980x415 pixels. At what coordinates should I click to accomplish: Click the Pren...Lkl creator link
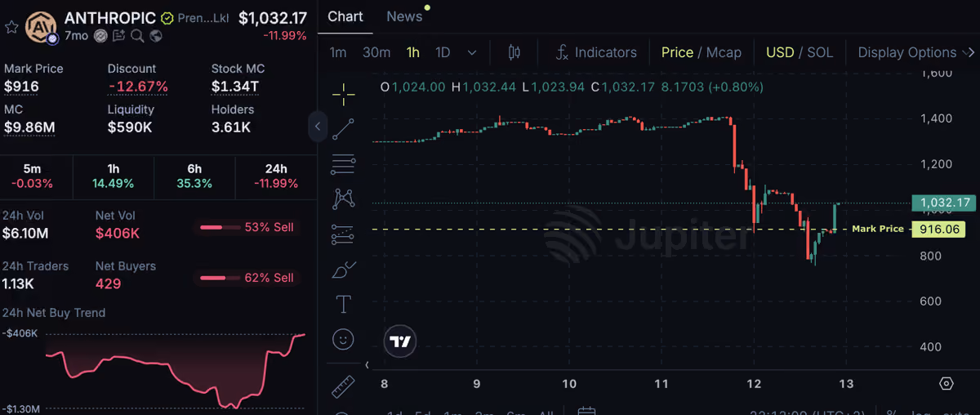pos(203,18)
